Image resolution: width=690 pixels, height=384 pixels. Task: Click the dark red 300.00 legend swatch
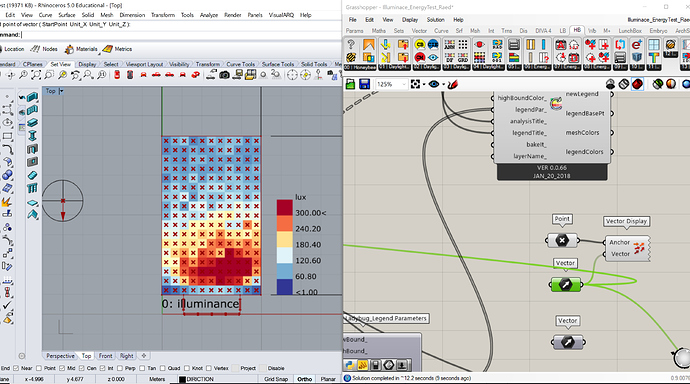pyautogui.click(x=285, y=208)
